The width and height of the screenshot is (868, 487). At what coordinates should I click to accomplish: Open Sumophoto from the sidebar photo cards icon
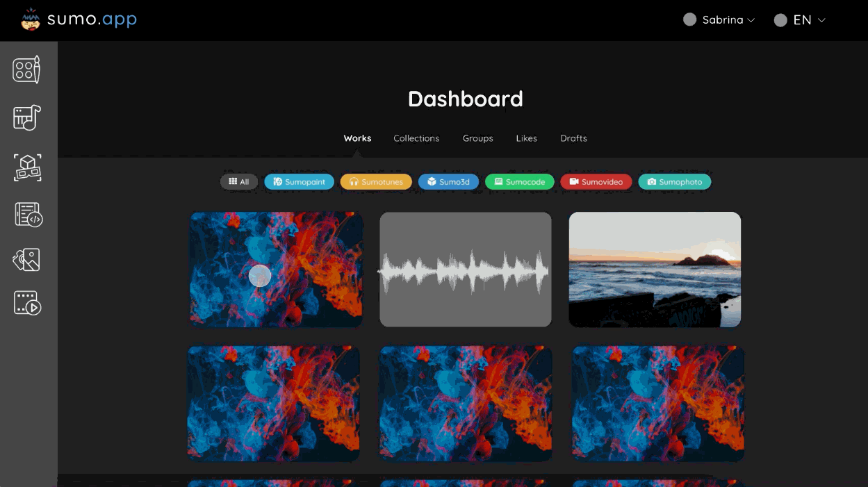(x=27, y=260)
